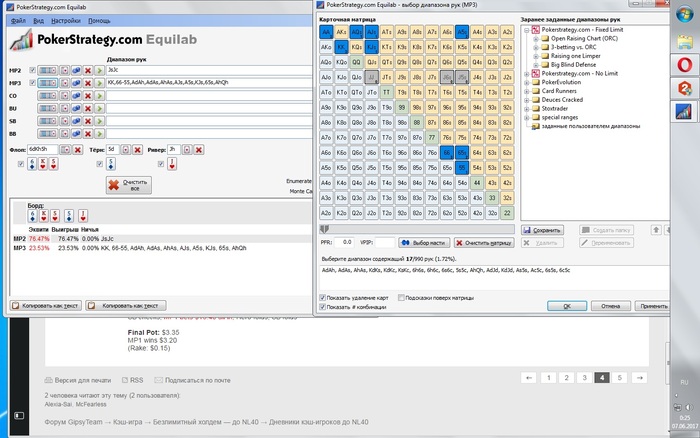This screenshot has width=700, height=438.
Task: Expand the Raising one Limper folder
Action: 535,56
